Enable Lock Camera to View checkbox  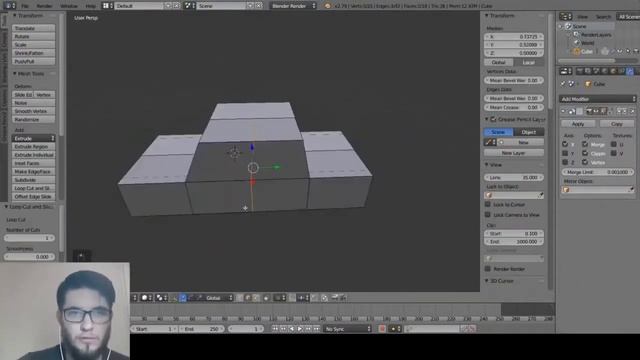(x=488, y=215)
